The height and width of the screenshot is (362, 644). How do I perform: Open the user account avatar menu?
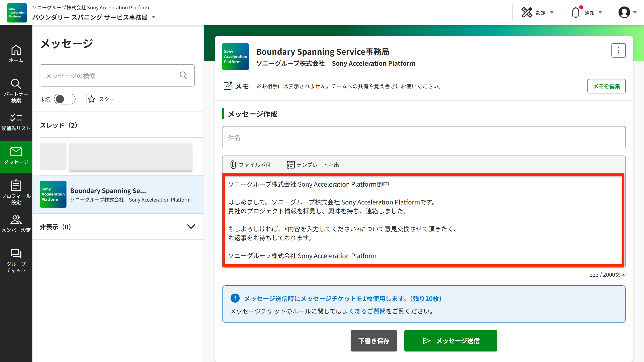[x=627, y=13]
